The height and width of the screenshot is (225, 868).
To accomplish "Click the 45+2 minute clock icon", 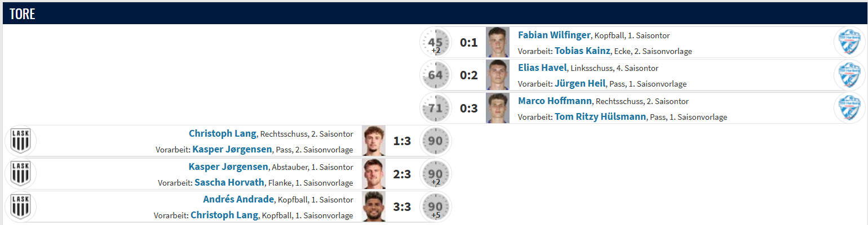I will [x=436, y=42].
